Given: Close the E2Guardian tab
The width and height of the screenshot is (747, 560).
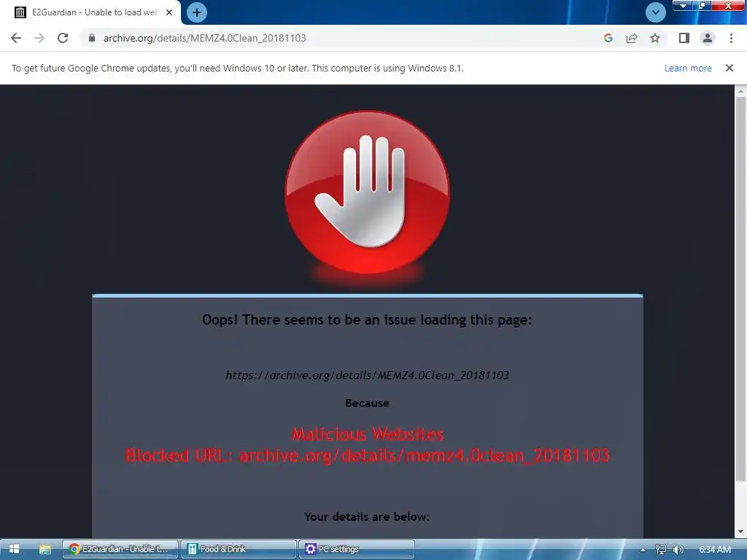Looking at the screenshot, I should [x=169, y=12].
